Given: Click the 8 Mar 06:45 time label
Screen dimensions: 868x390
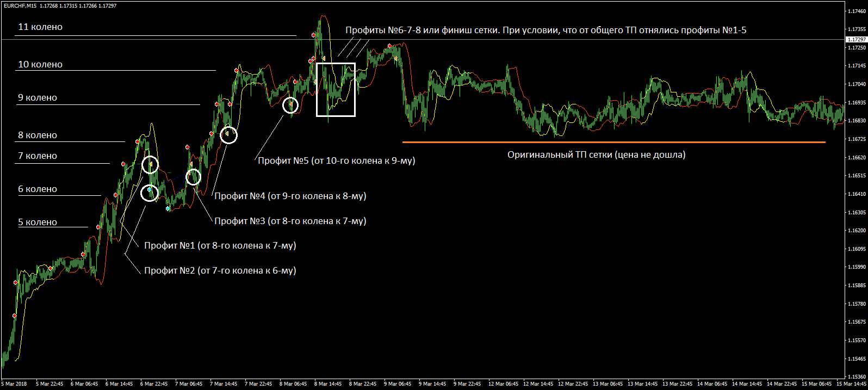Looking at the screenshot, I should 293,384.
